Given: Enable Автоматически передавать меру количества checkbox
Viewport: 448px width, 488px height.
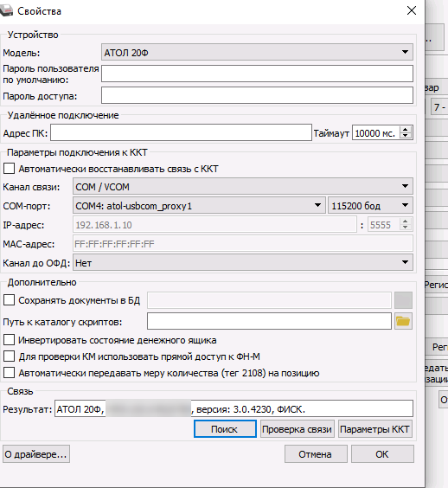Looking at the screenshot, I should tap(9, 373).
